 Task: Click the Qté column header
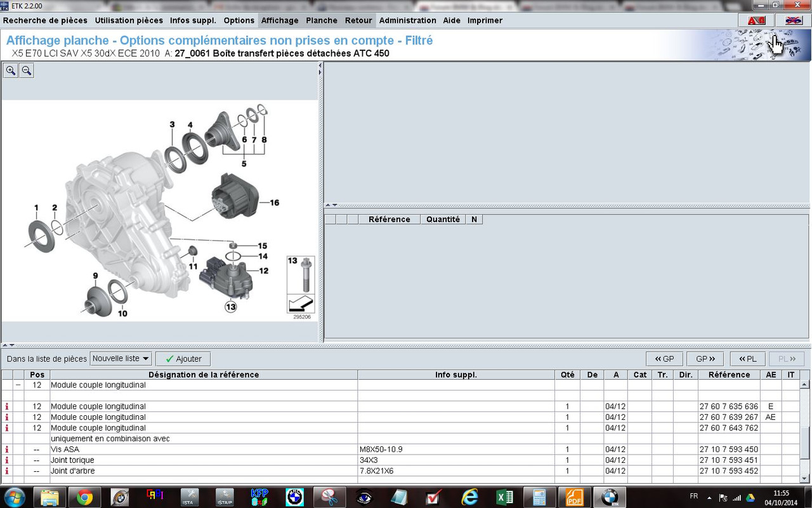(x=567, y=375)
